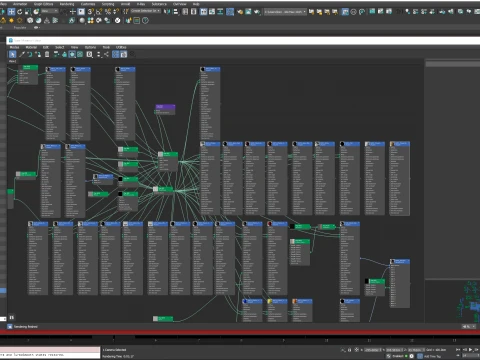480x360 pixels.
Task: Choose the Select Tool arrow in Slate editor
Action: (x=12, y=54)
